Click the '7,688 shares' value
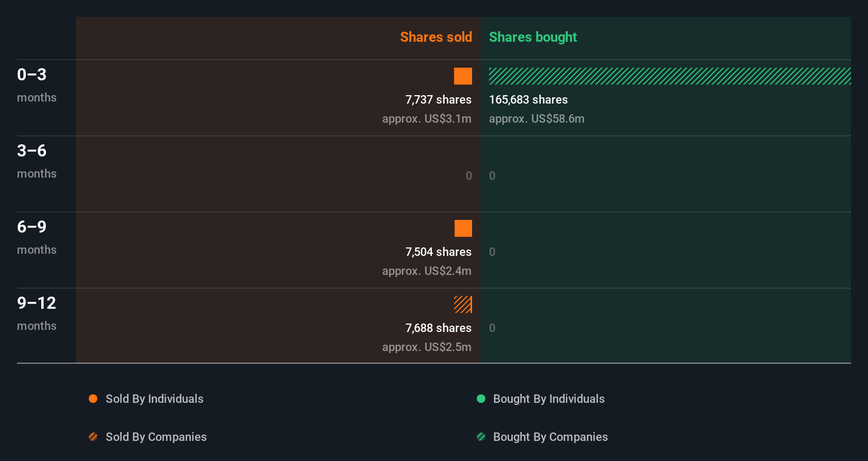Image resolution: width=868 pixels, height=461 pixels. pyautogui.click(x=438, y=328)
